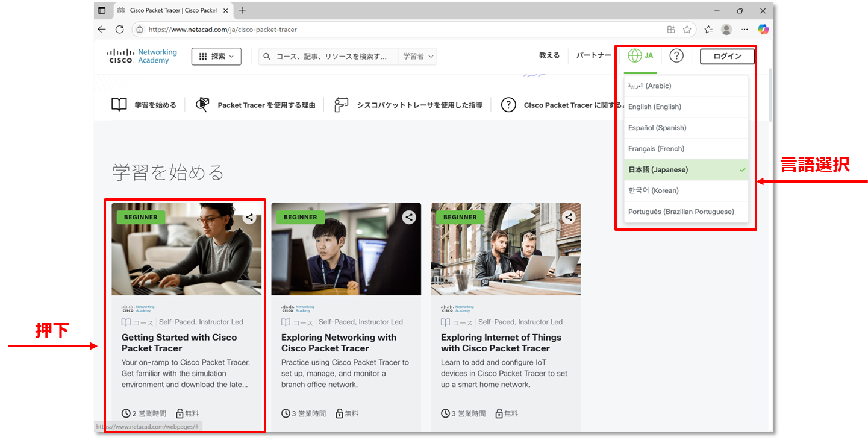The width and height of the screenshot is (868, 440).
Task: Select Arabic in the language list
Action: [686, 86]
